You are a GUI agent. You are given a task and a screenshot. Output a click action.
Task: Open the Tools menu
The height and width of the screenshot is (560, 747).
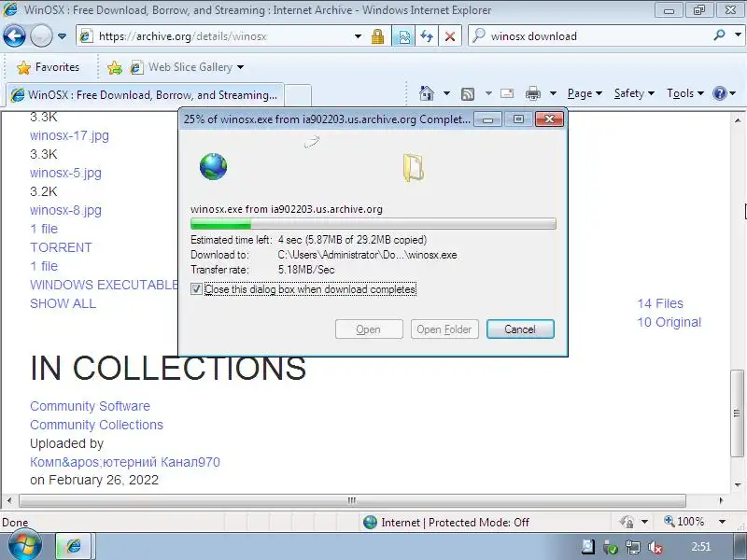[x=685, y=93]
